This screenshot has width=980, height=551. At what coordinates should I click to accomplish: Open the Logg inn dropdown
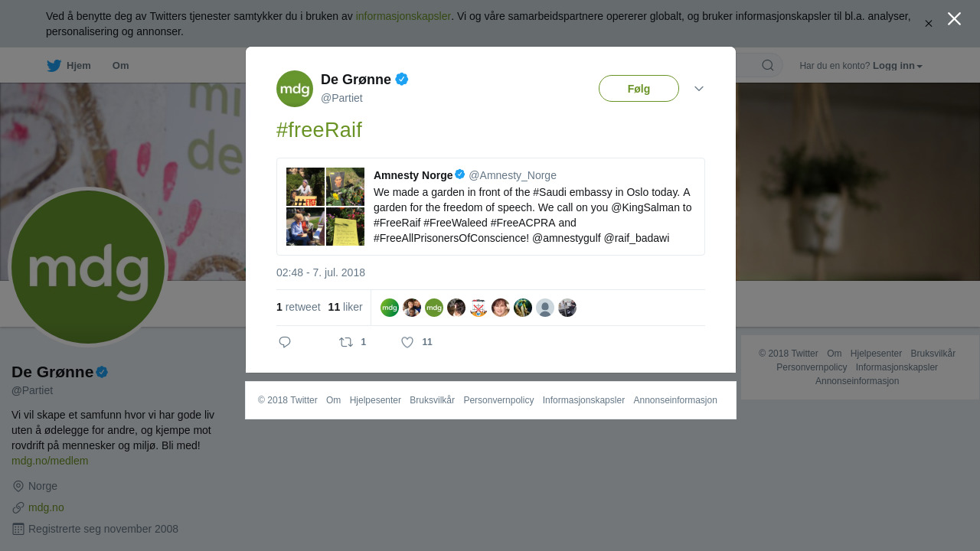pos(897,66)
